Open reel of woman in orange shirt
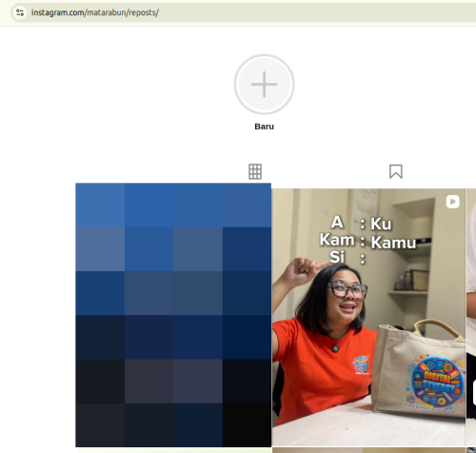Screen dimensions: 476x453 (368, 317)
